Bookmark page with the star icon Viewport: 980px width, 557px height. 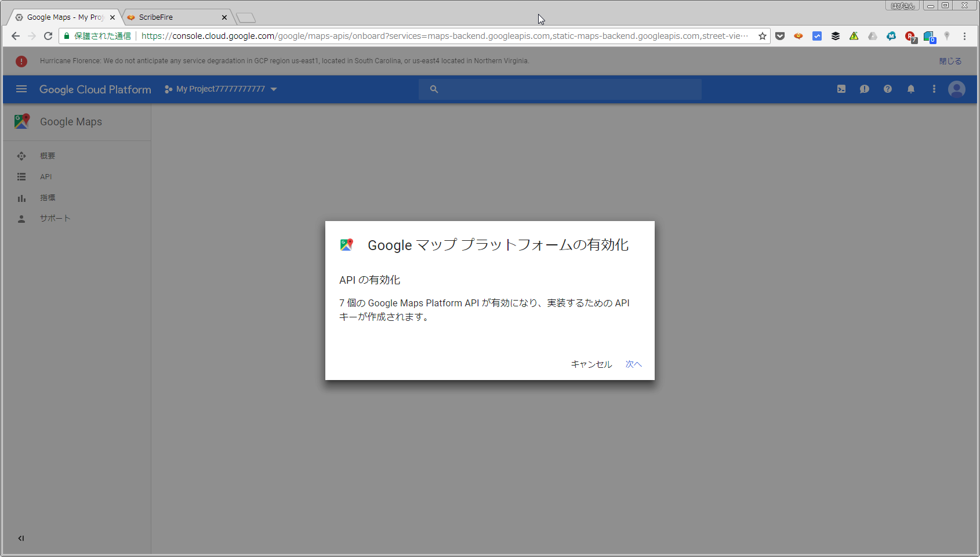pos(763,36)
